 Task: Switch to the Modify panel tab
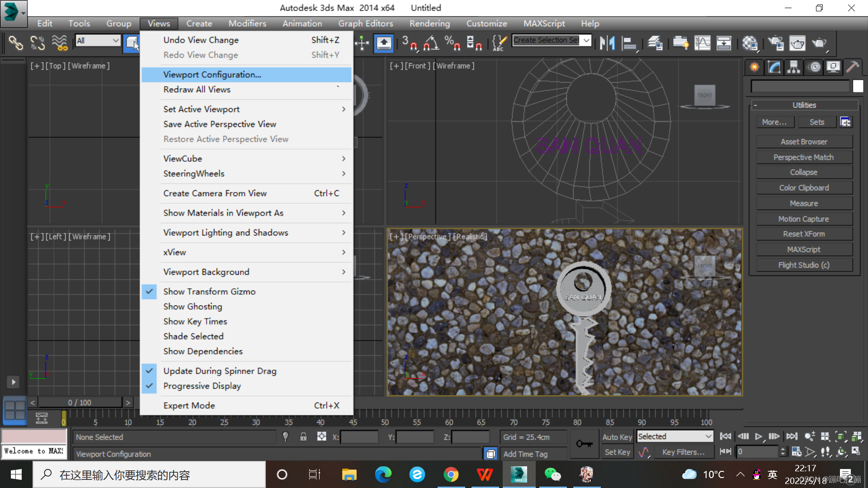[774, 67]
